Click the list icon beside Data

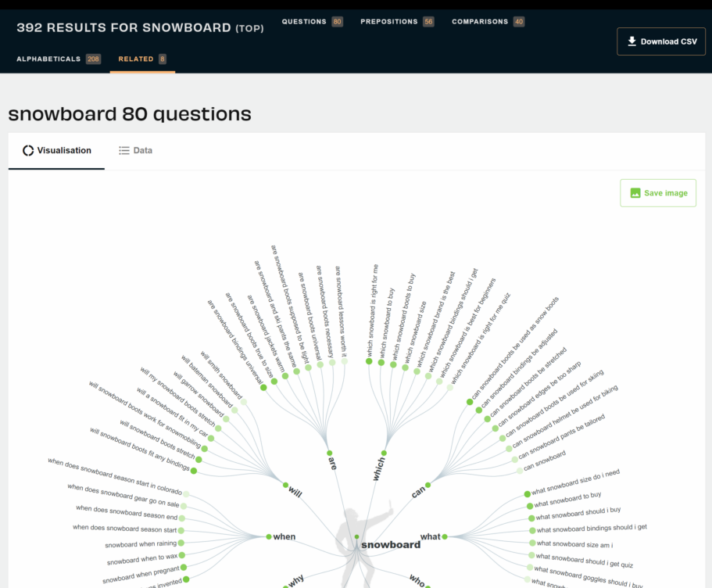click(x=123, y=150)
